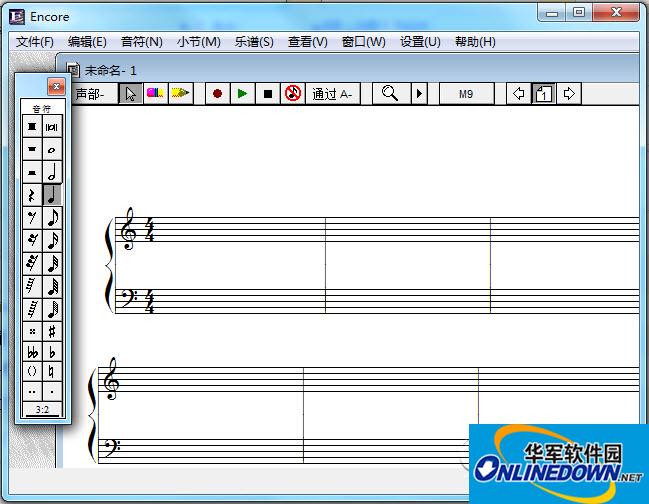Open the 乐谱(S) menu
The width and height of the screenshot is (649, 504).
coord(254,42)
